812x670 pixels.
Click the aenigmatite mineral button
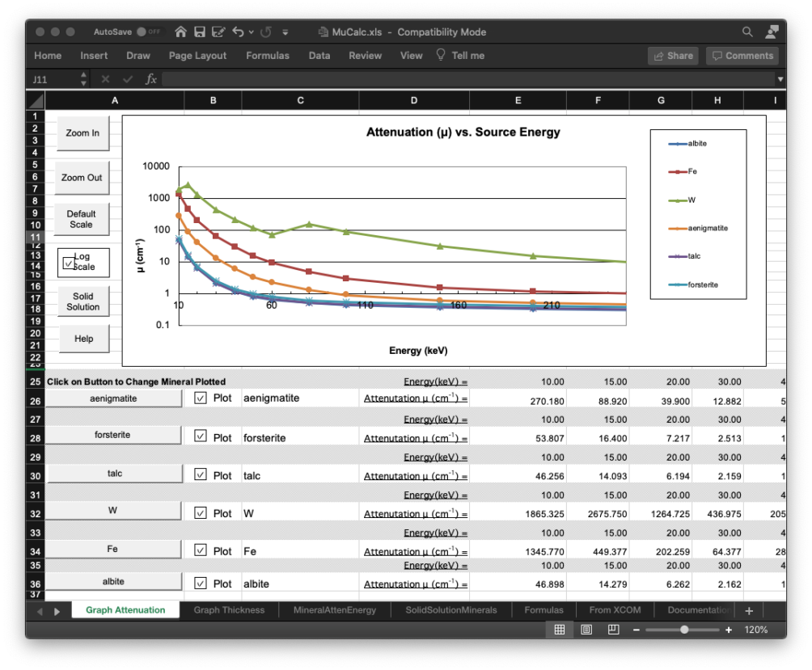pos(113,398)
